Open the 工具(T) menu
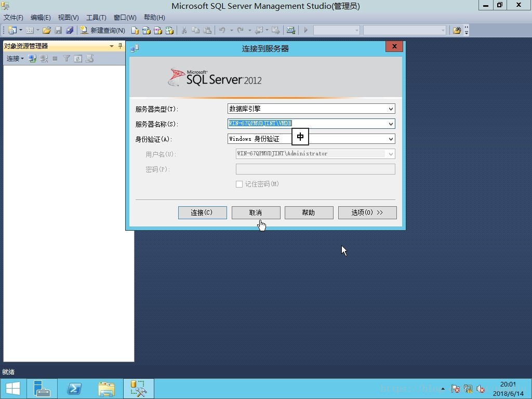Viewport: 532px width, 399px height. [96, 17]
